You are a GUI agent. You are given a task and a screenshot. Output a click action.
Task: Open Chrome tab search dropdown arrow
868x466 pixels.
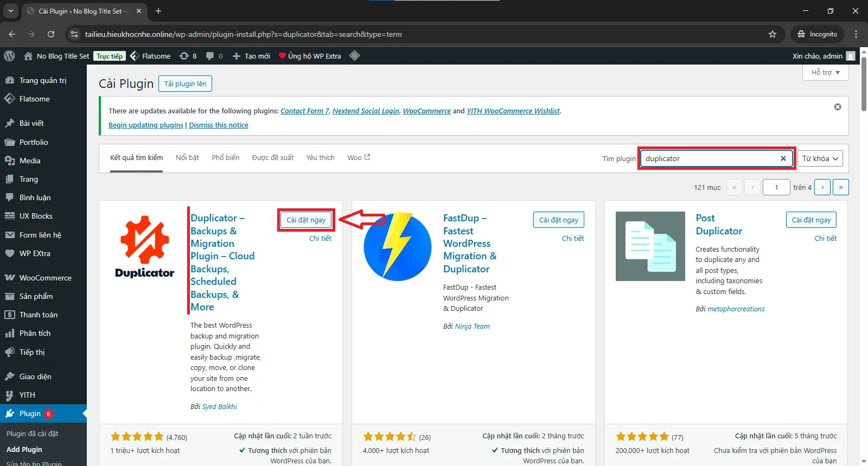[x=10, y=11]
